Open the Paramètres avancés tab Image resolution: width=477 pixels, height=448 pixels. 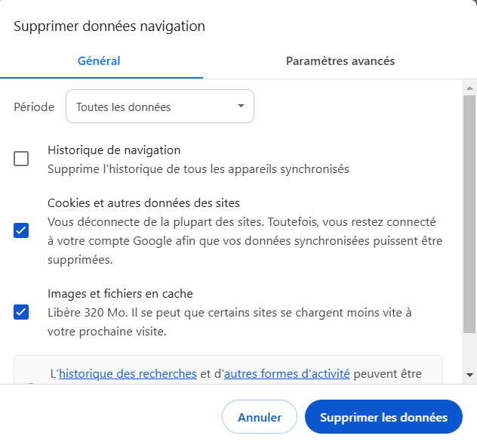[x=340, y=61]
